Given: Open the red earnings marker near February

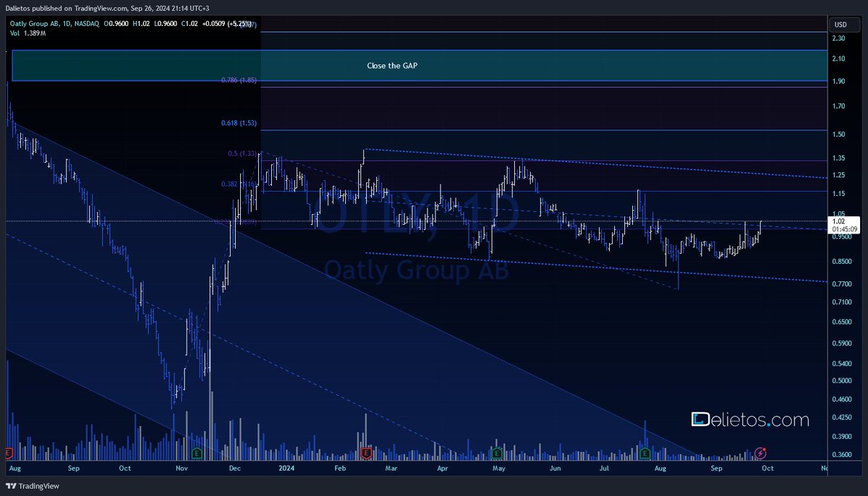Looking at the screenshot, I should 366,453.
